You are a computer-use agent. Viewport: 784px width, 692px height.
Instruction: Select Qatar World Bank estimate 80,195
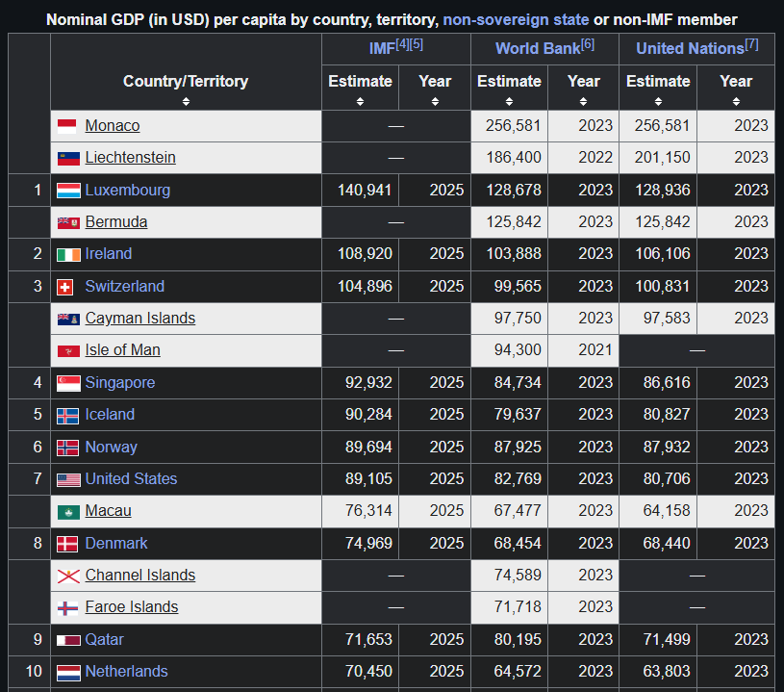tap(518, 639)
